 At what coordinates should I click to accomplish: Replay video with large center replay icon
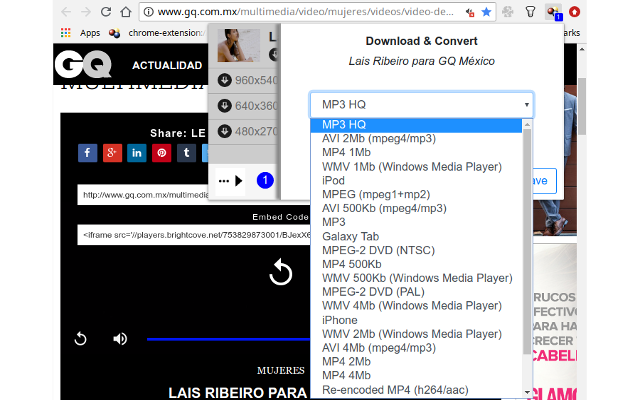[x=281, y=272]
